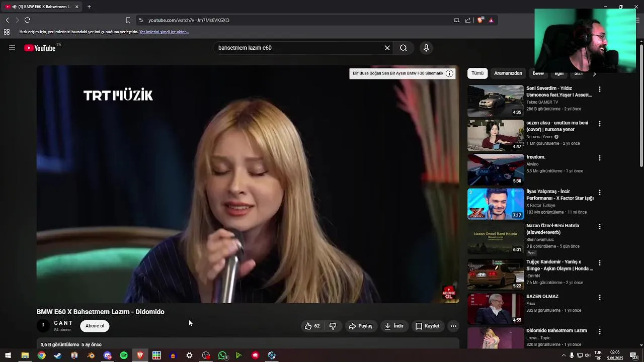
Task: Open İlyas Yalçıntaş İncir Performansı video
Action: 496,204
